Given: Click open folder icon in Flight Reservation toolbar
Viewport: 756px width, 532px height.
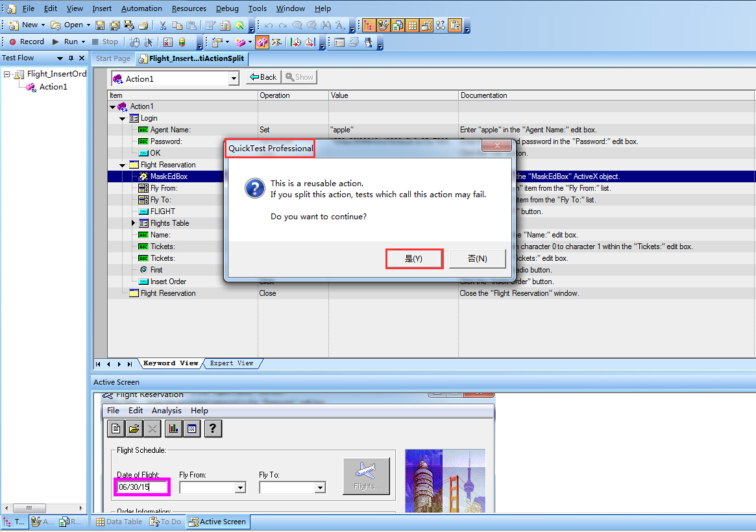Looking at the screenshot, I should 134,428.
